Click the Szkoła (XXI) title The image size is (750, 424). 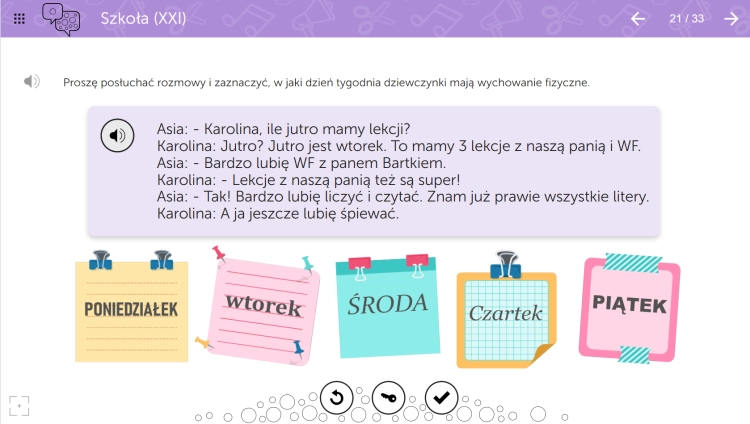pos(143,19)
